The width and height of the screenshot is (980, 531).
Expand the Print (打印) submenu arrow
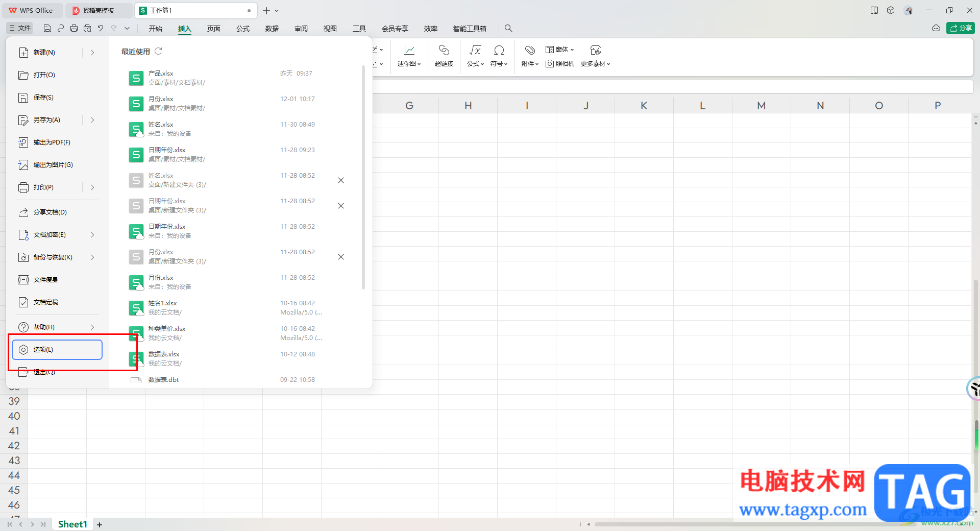tap(92, 187)
